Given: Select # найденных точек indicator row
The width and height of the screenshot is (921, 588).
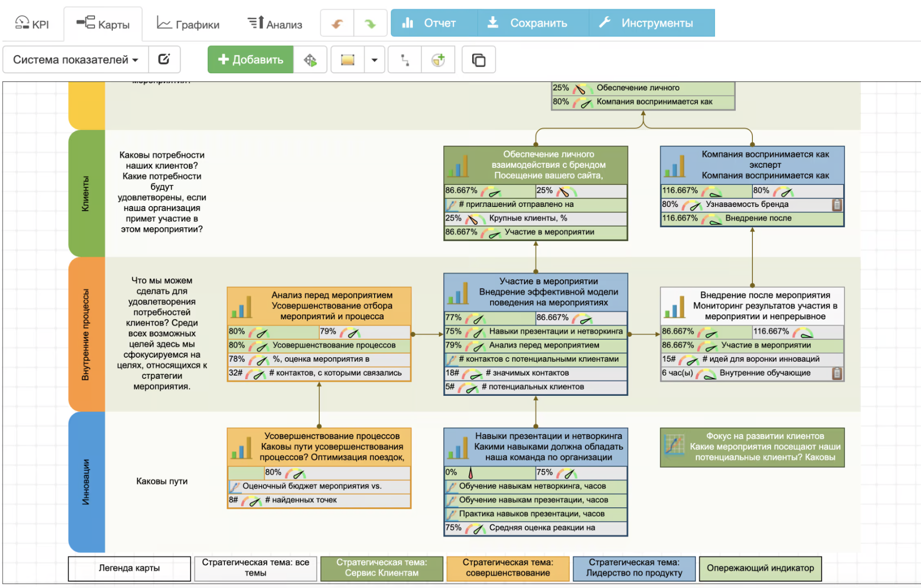Looking at the screenshot, I should coord(319,500).
